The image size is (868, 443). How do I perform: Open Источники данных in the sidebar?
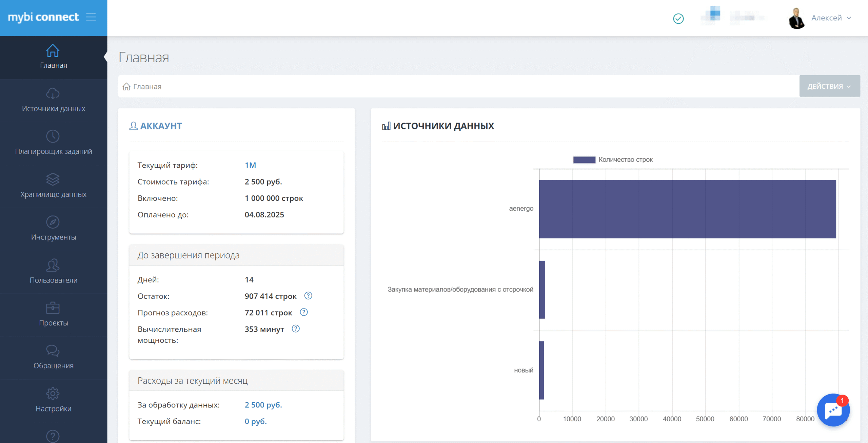click(x=53, y=100)
